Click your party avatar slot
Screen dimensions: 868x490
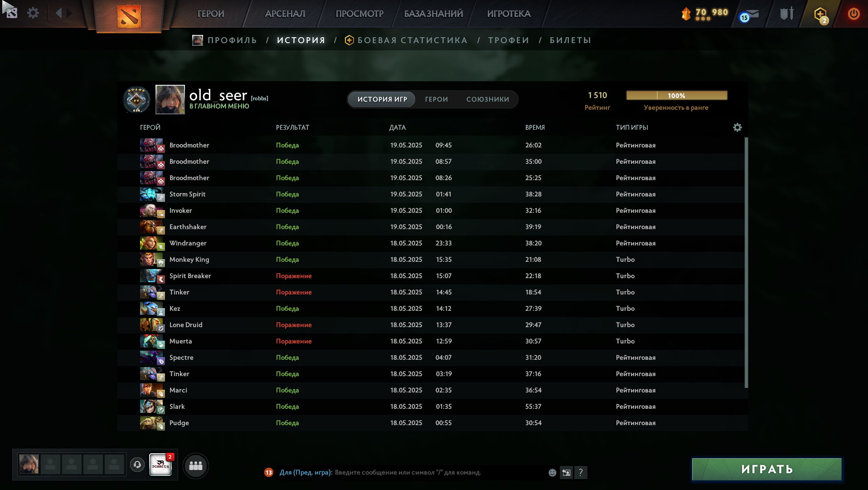[29, 465]
